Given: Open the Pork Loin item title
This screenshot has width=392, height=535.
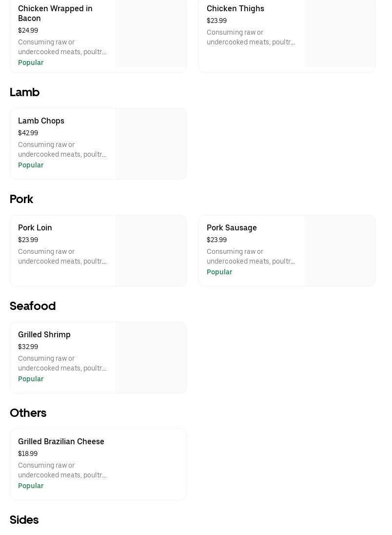Looking at the screenshot, I should tap(35, 227).
